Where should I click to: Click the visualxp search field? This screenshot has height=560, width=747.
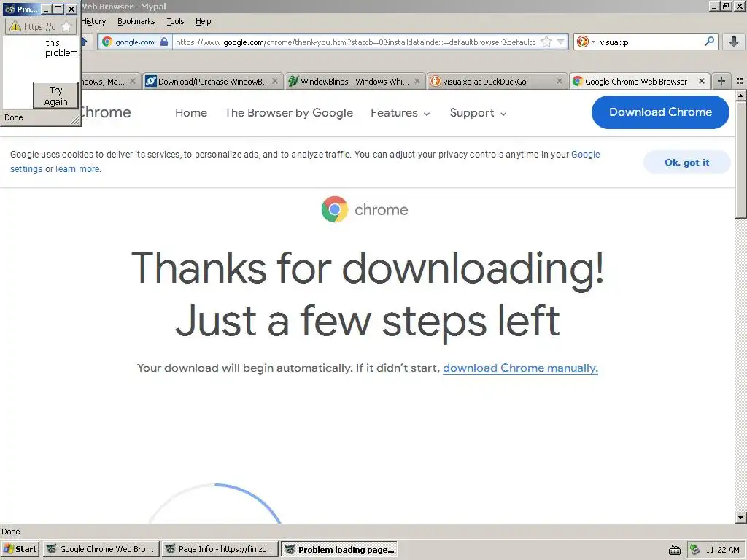click(650, 42)
